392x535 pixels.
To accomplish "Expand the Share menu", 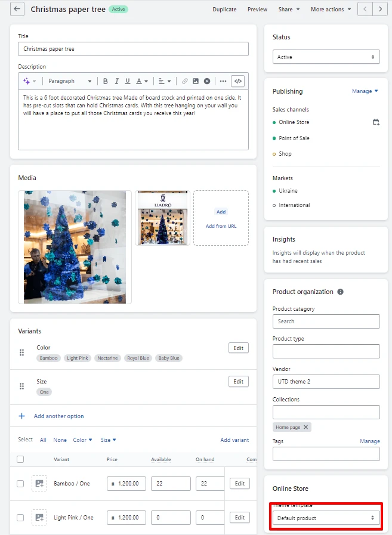I will click(x=289, y=9).
